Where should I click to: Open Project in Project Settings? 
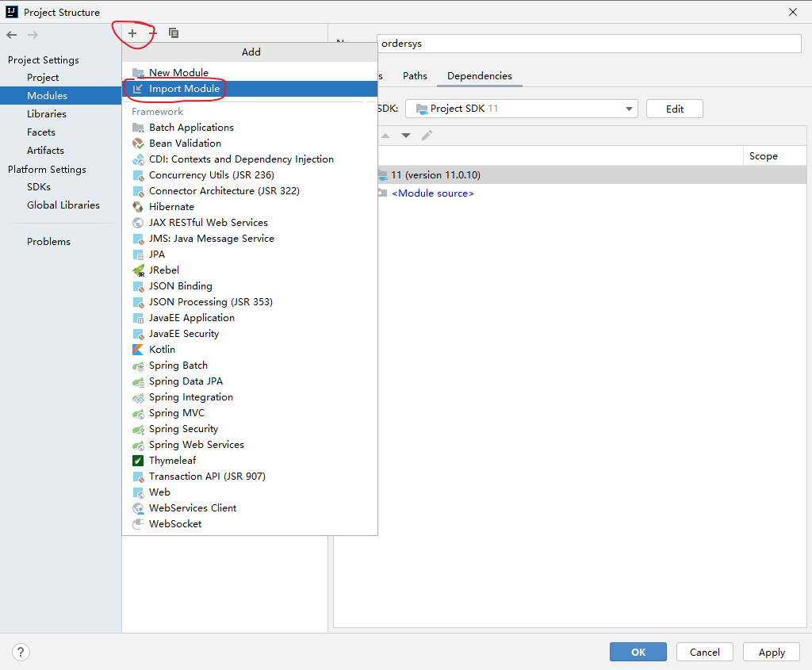tap(60, 78)
